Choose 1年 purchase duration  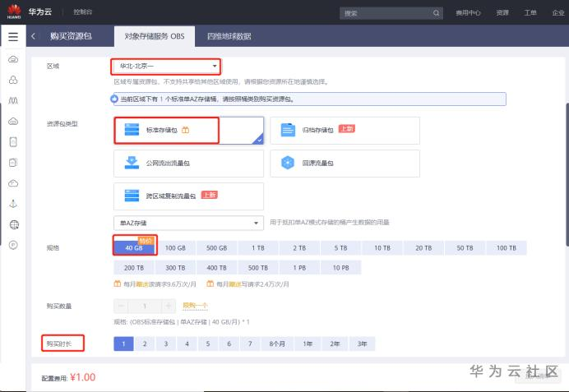308,344
